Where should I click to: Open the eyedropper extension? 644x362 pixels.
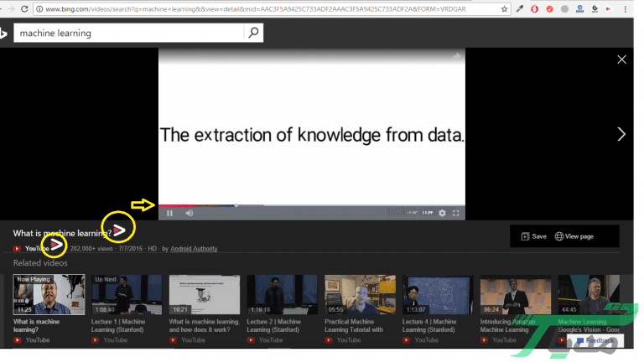(x=520, y=8)
